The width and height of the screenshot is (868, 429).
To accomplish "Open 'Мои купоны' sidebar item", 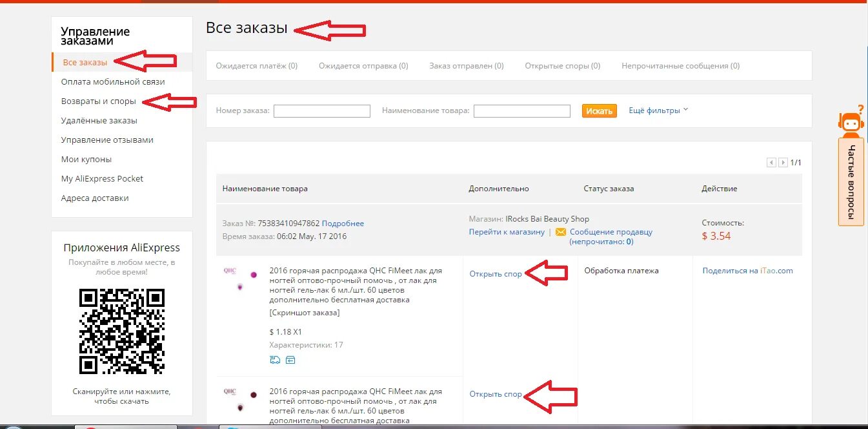I will pos(86,159).
